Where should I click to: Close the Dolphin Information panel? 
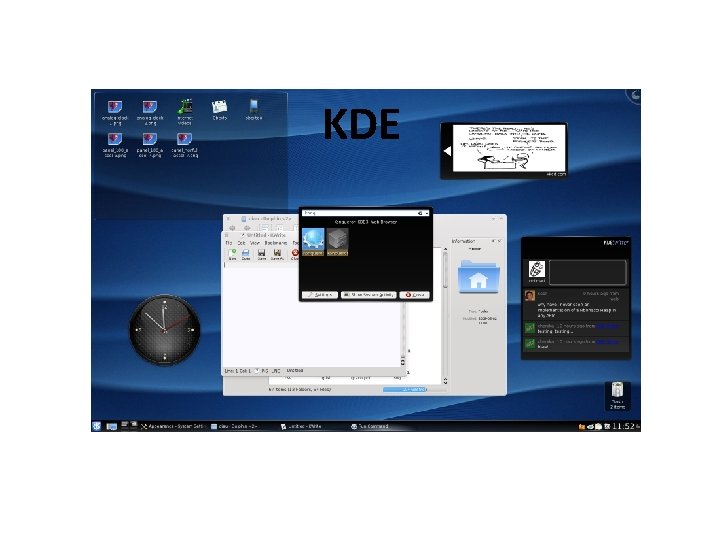[x=500, y=241]
